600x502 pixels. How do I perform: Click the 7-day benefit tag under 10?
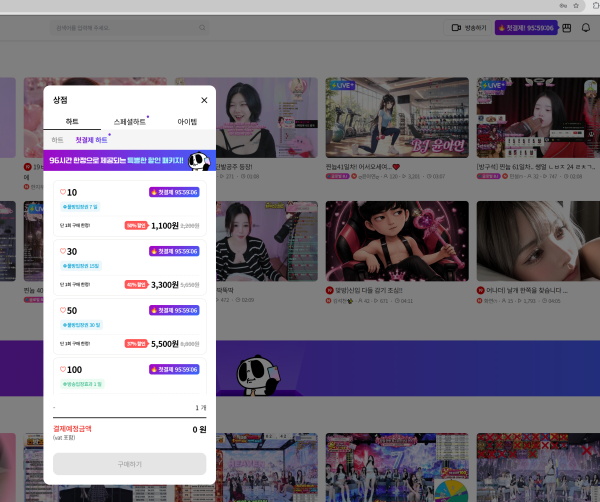tap(80, 207)
